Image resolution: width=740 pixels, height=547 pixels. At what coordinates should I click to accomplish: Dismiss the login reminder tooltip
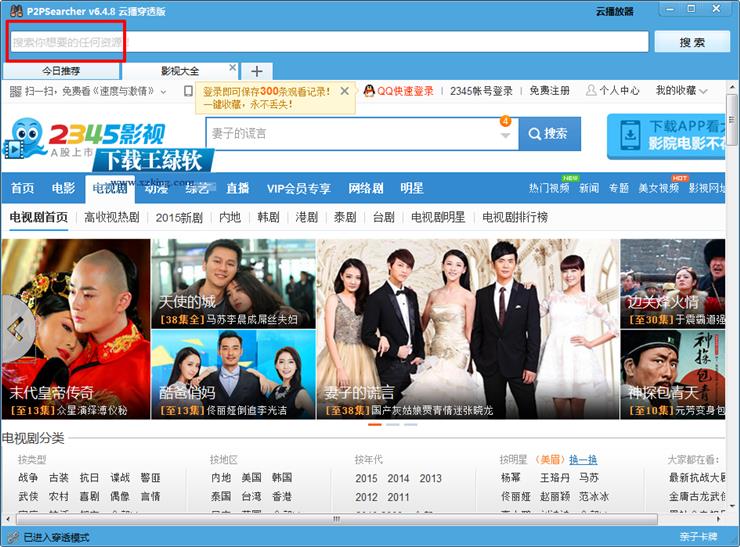tap(345, 91)
